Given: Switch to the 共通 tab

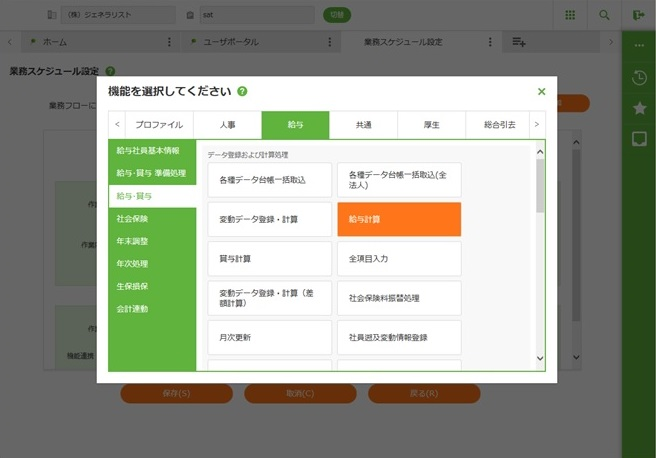Looking at the screenshot, I should [x=363, y=124].
